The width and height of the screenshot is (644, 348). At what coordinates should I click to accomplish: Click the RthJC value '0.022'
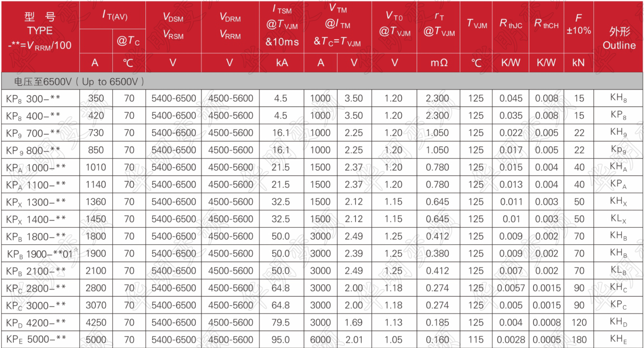(511, 133)
